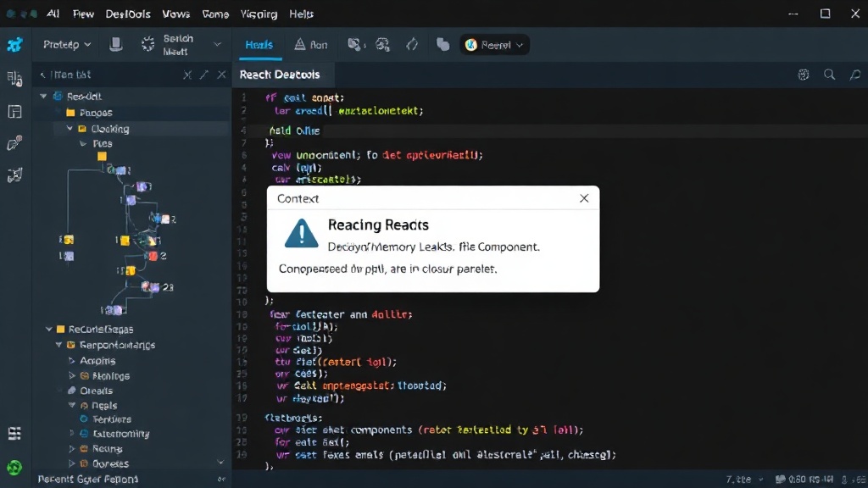Viewport: 868px width, 488px height.
Task: Click the device icon next to Protetp
Action: tap(115, 44)
